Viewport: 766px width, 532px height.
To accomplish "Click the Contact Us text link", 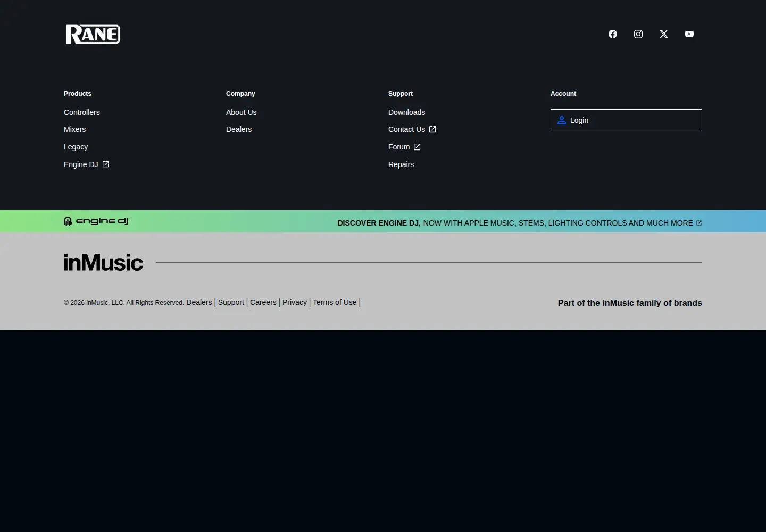I will pyautogui.click(x=407, y=129).
